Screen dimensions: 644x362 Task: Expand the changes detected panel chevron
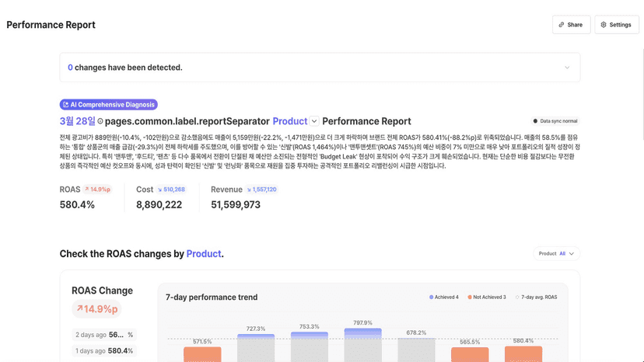(567, 68)
